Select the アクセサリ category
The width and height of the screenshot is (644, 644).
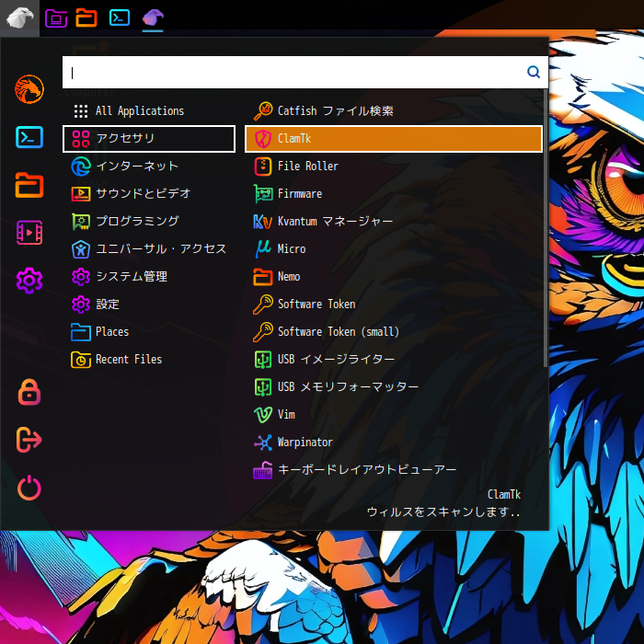[149, 139]
